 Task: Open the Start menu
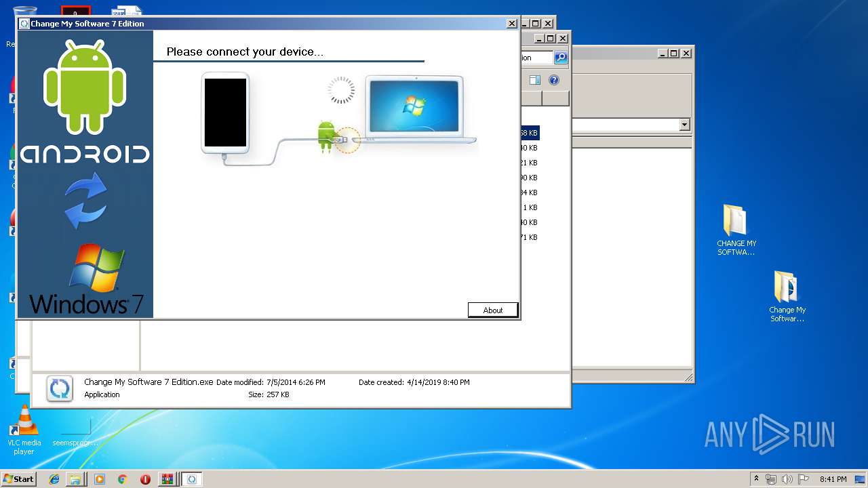18,479
